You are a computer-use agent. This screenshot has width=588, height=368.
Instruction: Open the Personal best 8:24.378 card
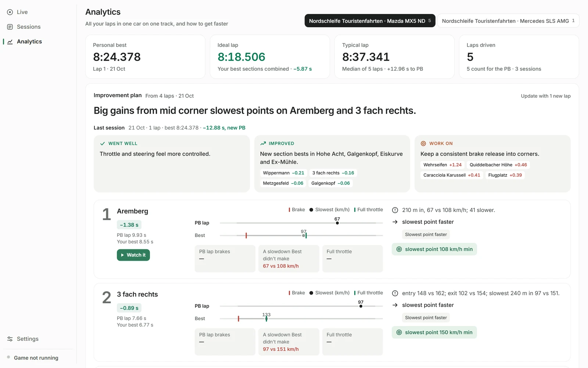click(x=145, y=57)
